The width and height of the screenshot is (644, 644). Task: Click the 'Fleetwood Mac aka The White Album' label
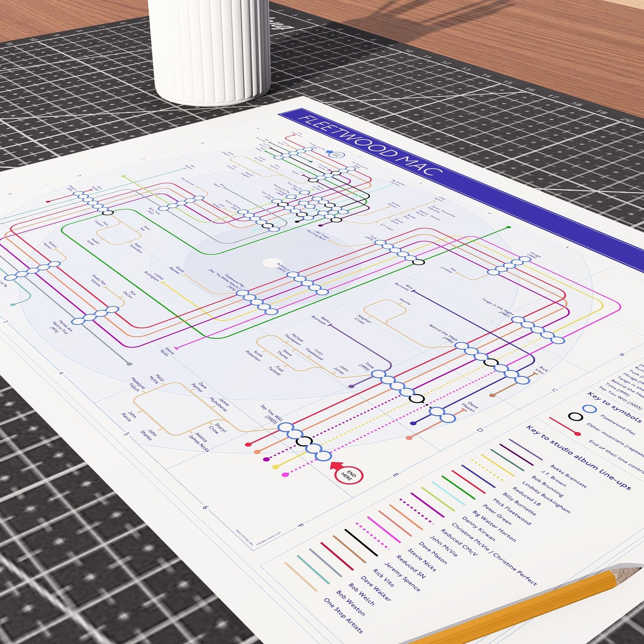tap(228, 280)
